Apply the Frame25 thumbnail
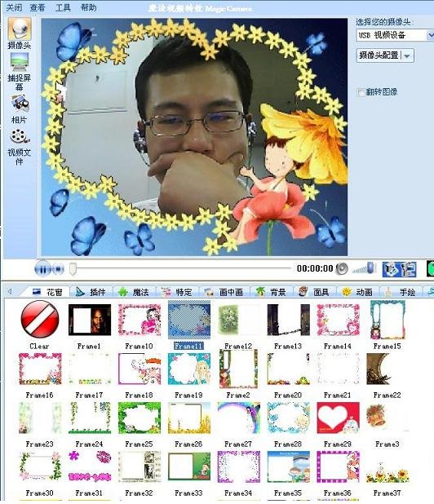434x504 pixels. click(139, 418)
